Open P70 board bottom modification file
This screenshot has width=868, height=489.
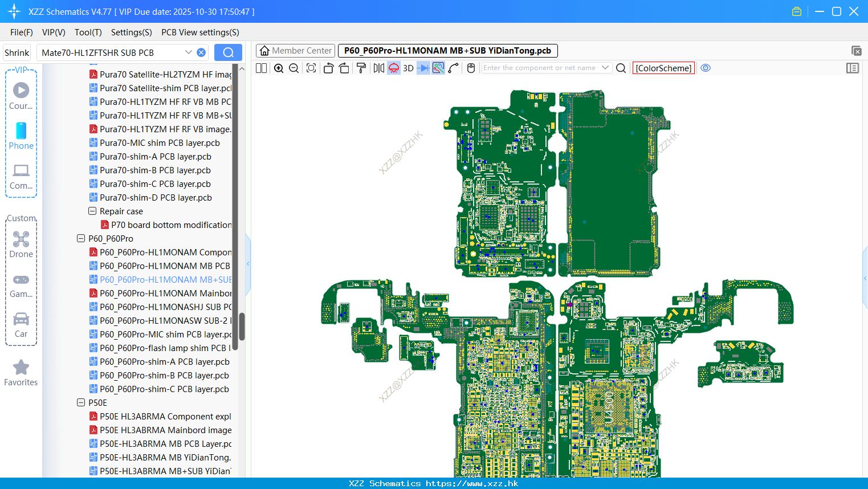pyautogui.click(x=166, y=225)
